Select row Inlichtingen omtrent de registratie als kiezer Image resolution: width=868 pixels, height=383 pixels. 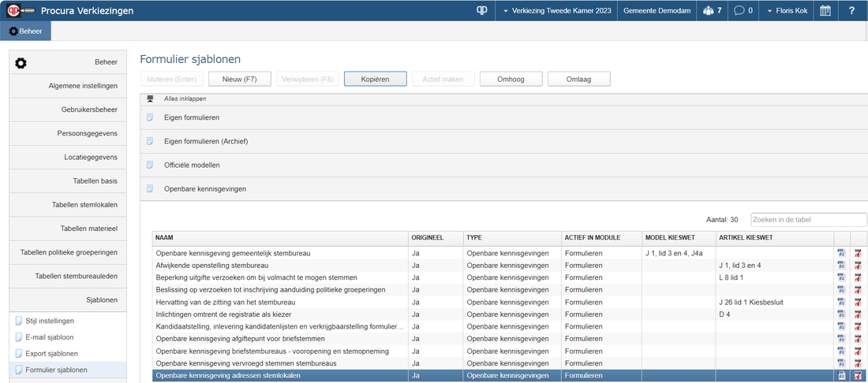[492, 314]
